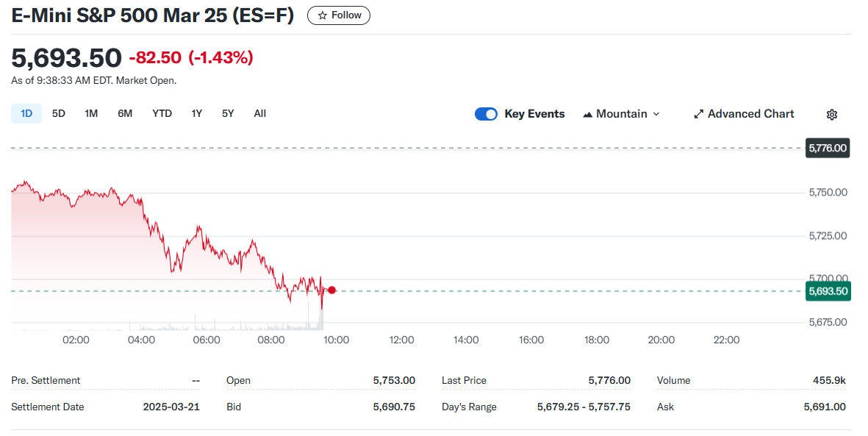Select the All time range

[259, 113]
